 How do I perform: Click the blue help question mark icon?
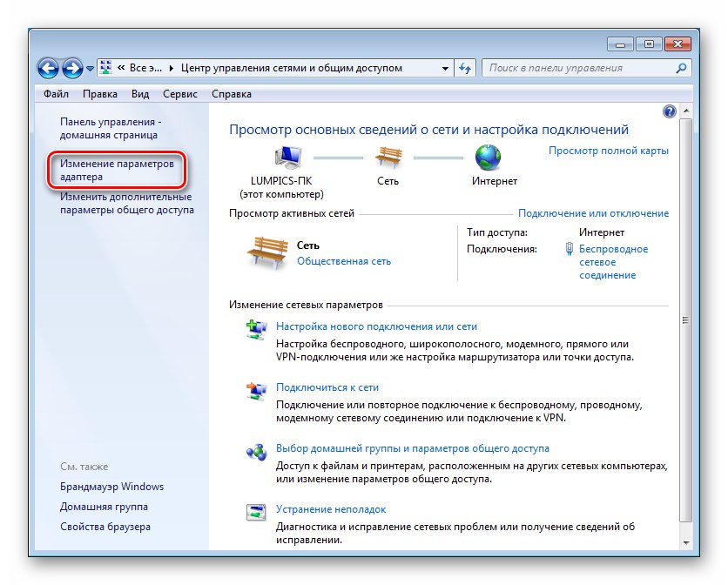[x=669, y=111]
